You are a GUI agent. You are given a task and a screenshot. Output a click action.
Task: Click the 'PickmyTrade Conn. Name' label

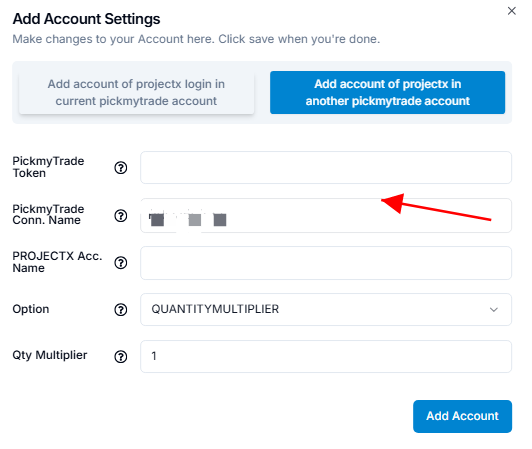[48, 214]
